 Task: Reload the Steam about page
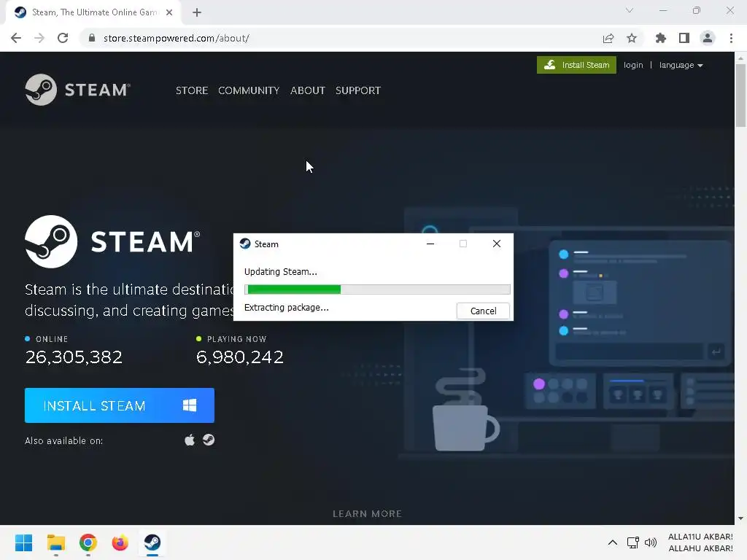tap(63, 38)
